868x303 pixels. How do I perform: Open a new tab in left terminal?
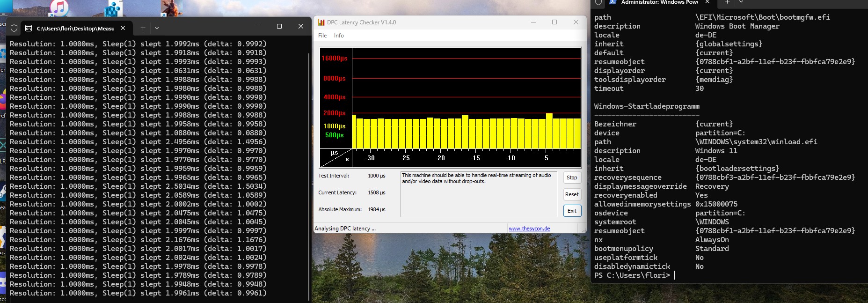tap(143, 28)
